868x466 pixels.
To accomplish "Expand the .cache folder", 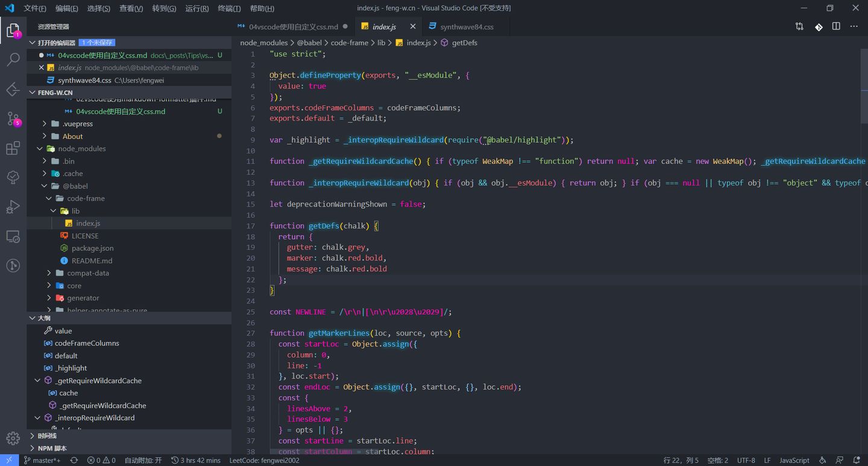I will pyautogui.click(x=44, y=174).
